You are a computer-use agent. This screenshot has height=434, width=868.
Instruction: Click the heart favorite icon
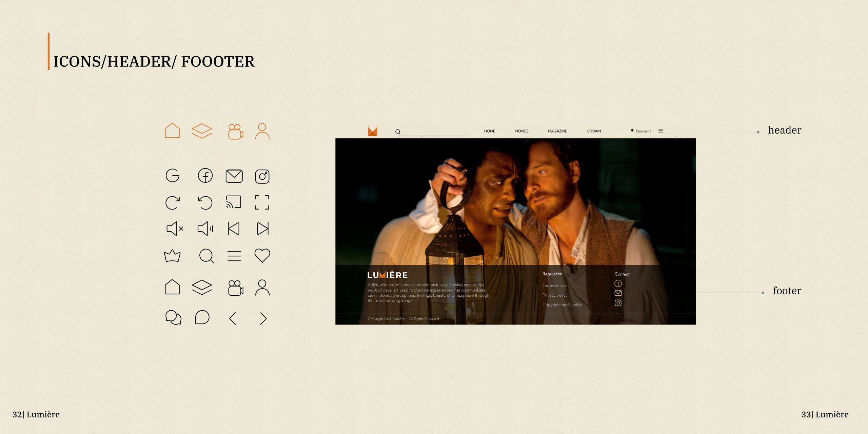262,255
